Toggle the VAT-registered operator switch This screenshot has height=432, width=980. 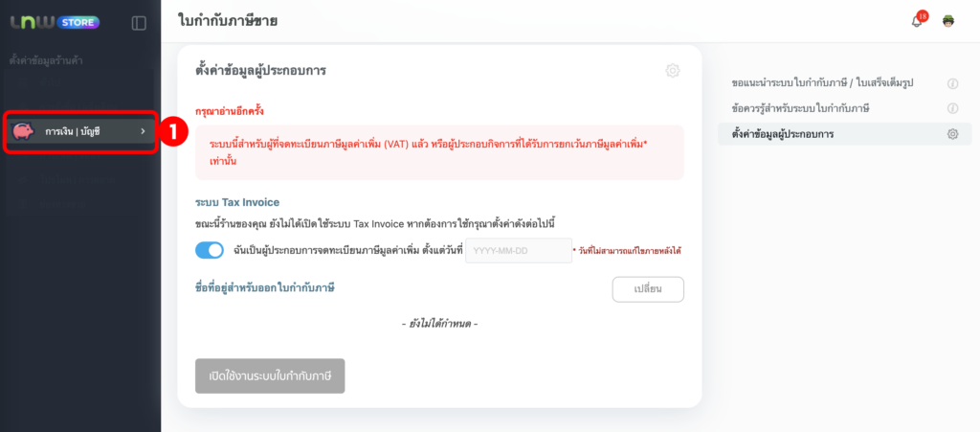[209, 250]
